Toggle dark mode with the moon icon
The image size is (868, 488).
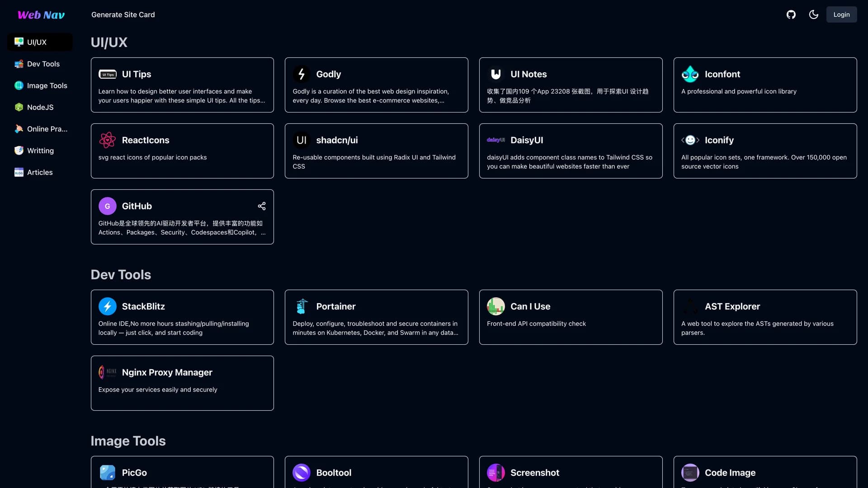pyautogui.click(x=813, y=14)
